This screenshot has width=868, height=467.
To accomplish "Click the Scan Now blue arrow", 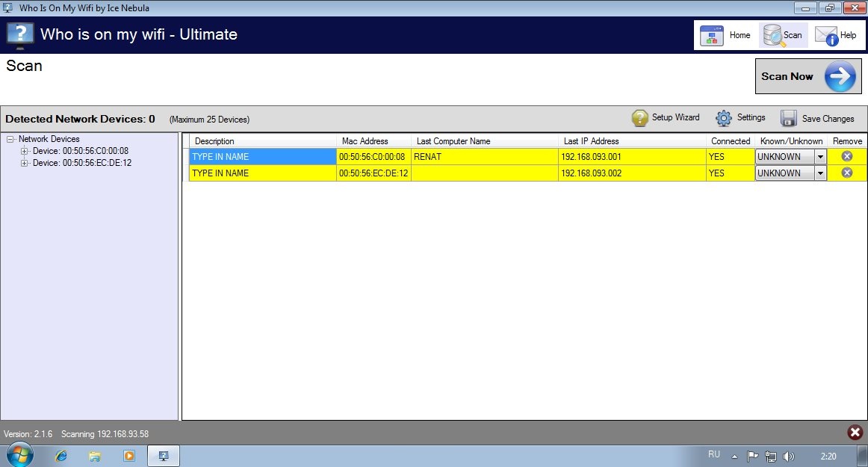I will [x=840, y=76].
